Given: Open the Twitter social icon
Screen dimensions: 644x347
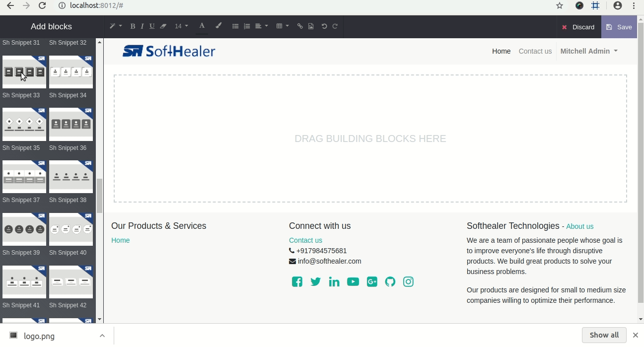Looking at the screenshot, I should [x=315, y=282].
